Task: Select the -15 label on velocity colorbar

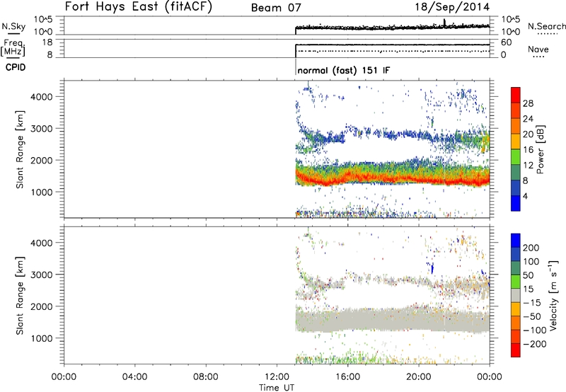Action: click(x=531, y=303)
